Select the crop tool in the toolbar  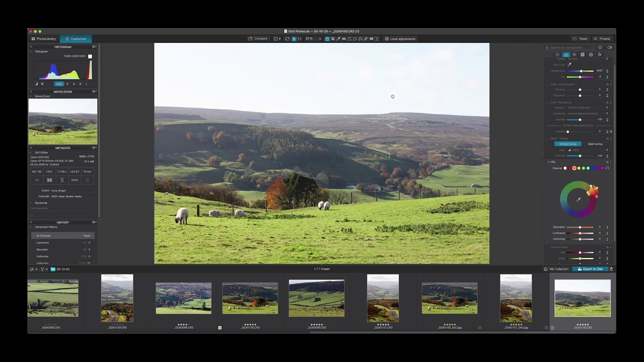[x=333, y=39]
